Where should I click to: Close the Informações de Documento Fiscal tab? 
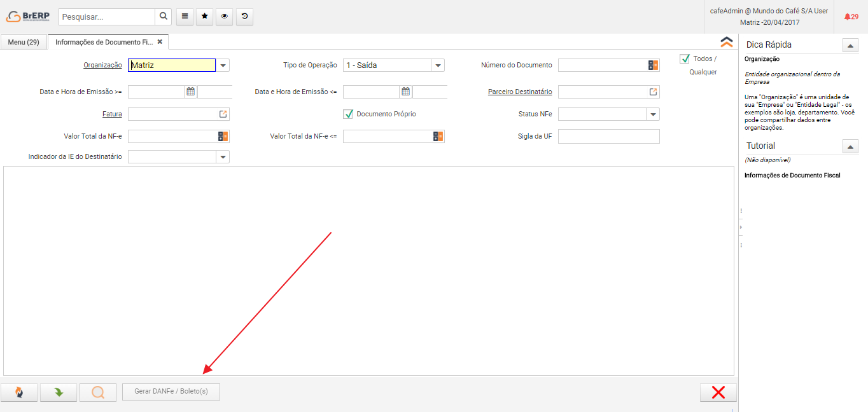160,42
